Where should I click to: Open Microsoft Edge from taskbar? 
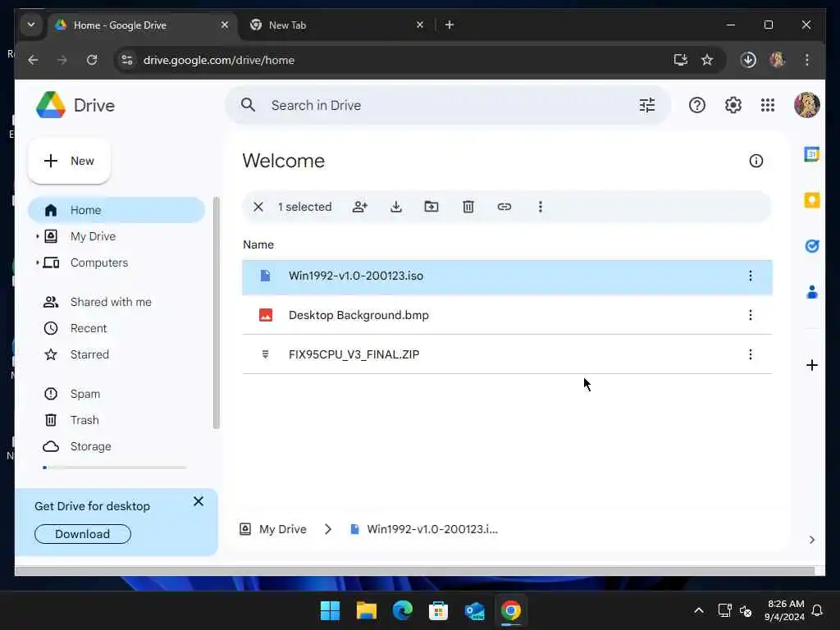tap(402, 610)
